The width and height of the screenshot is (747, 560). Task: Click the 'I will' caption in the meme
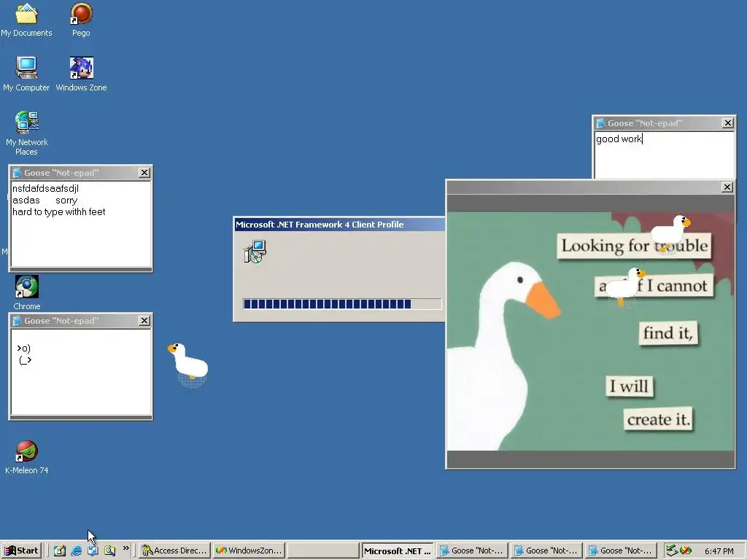coord(630,386)
